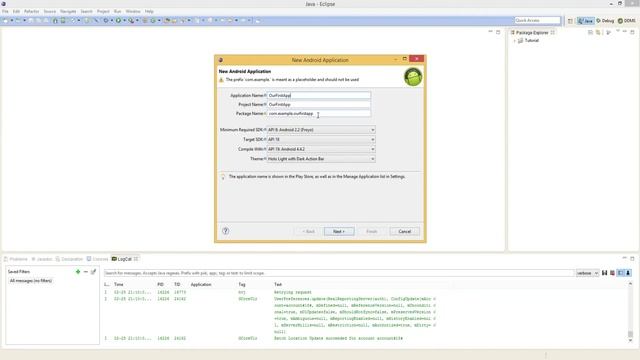640x360 pixels.
Task: Switch to the Debug perspective
Action: point(605,21)
